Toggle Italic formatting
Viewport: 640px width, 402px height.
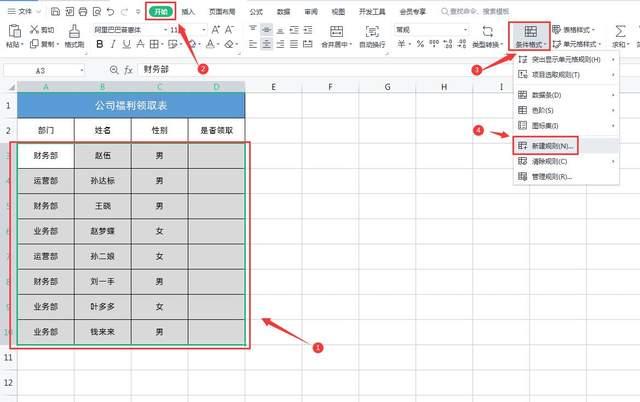113,44
